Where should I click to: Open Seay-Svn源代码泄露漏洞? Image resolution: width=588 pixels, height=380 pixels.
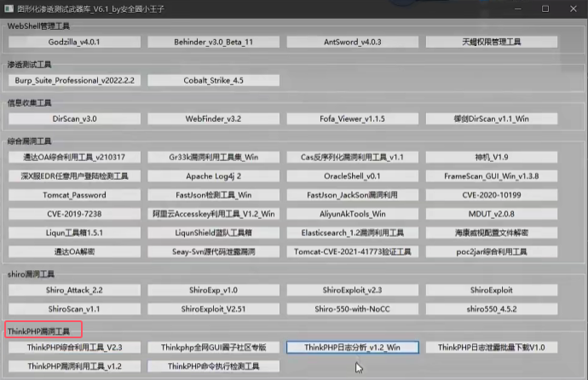213,252
